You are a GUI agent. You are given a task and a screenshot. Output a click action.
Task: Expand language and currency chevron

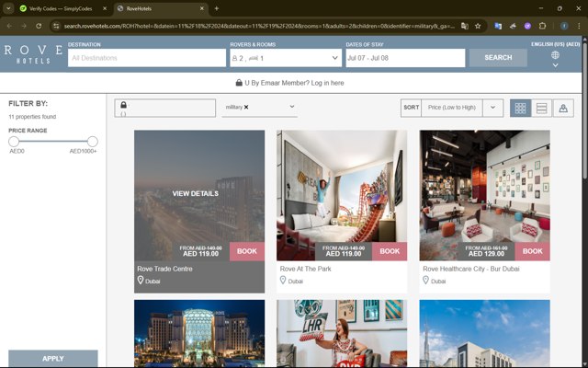click(x=555, y=65)
